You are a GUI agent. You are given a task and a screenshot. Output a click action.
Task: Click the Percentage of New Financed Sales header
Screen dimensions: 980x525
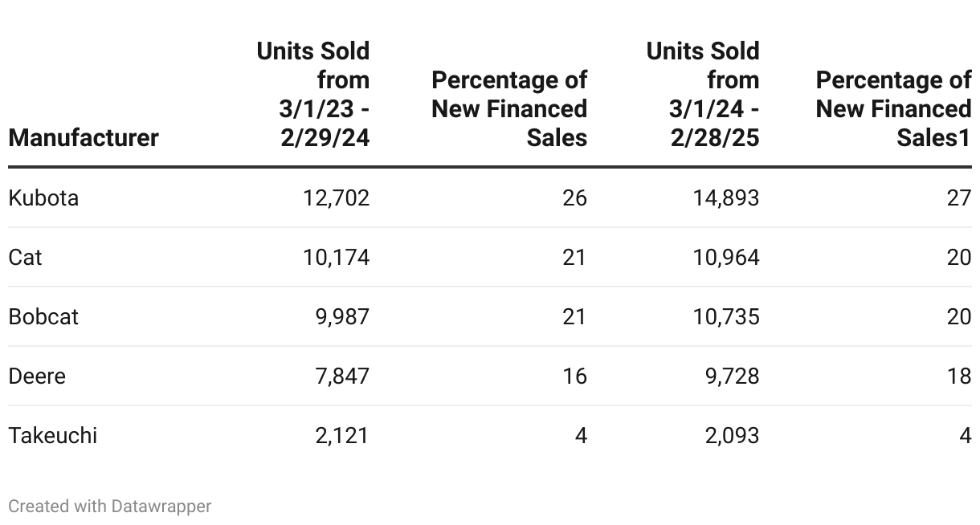pyautogui.click(x=509, y=109)
